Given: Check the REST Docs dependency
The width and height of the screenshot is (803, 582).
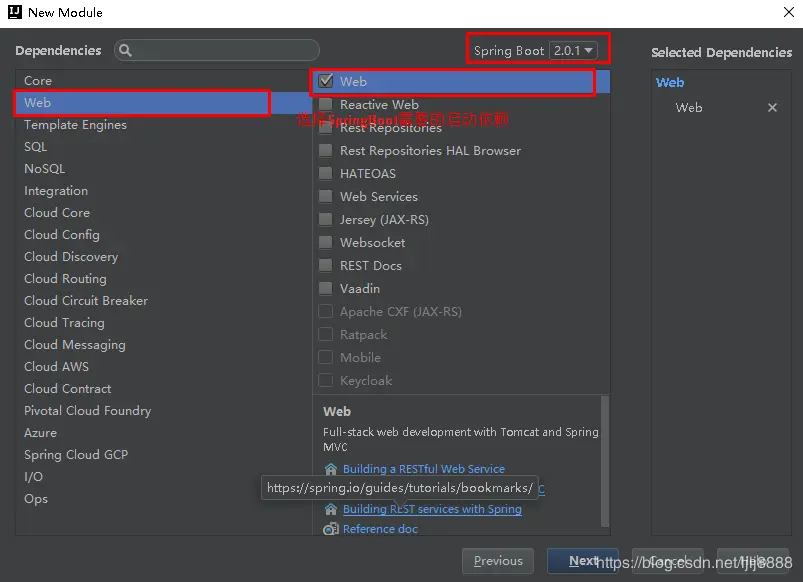Looking at the screenshot, I should click(x=326, y=265).
